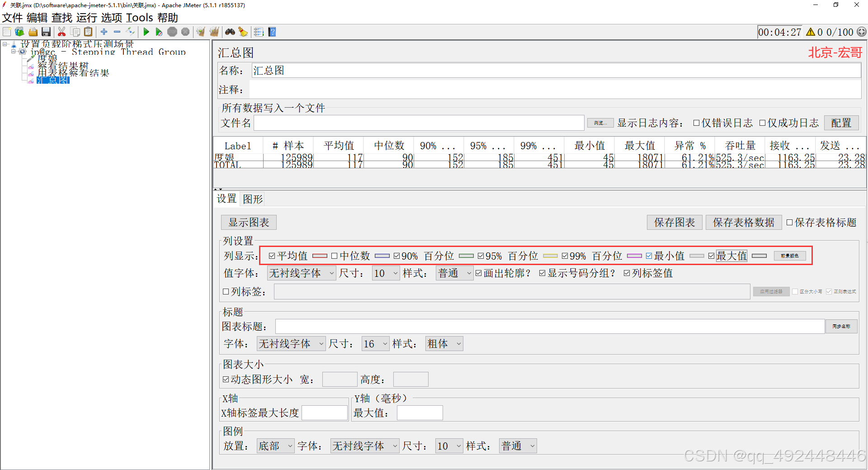Open the Tools menu

coord(140,18)
